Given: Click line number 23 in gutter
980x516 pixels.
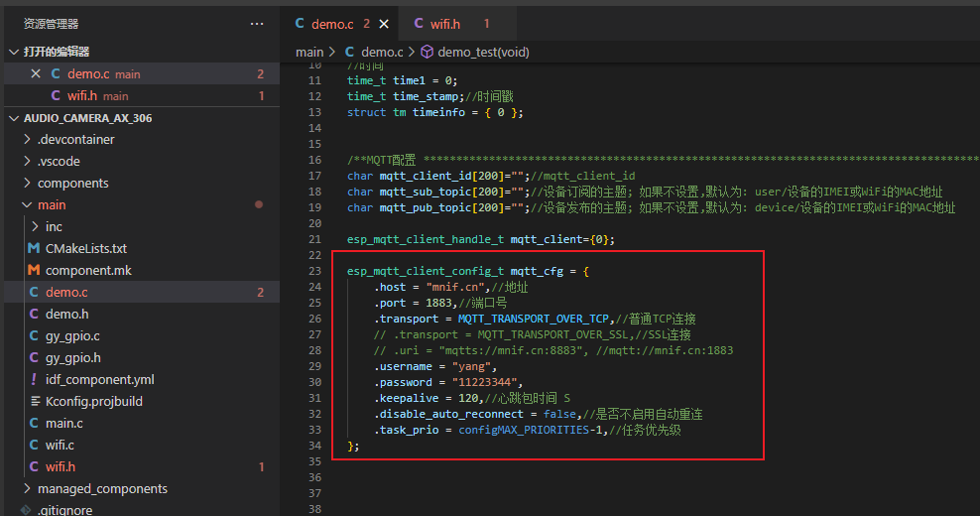Looking at the screenshot, I should click(314, 271).
